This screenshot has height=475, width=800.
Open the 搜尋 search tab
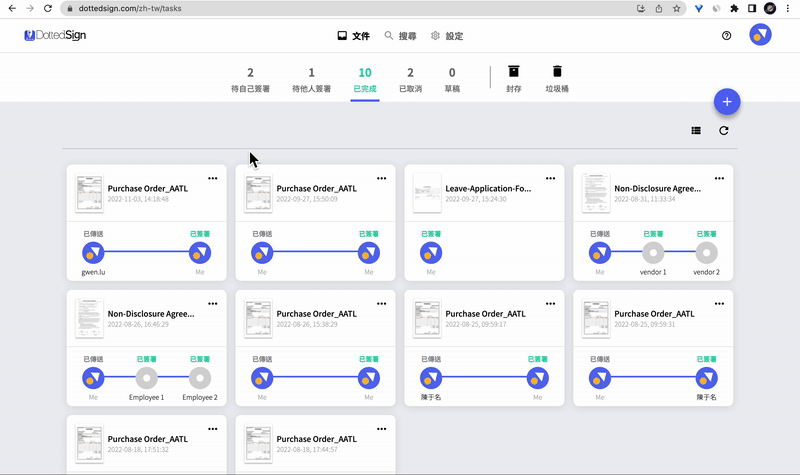pyautogui.click(x=401, y=36)
